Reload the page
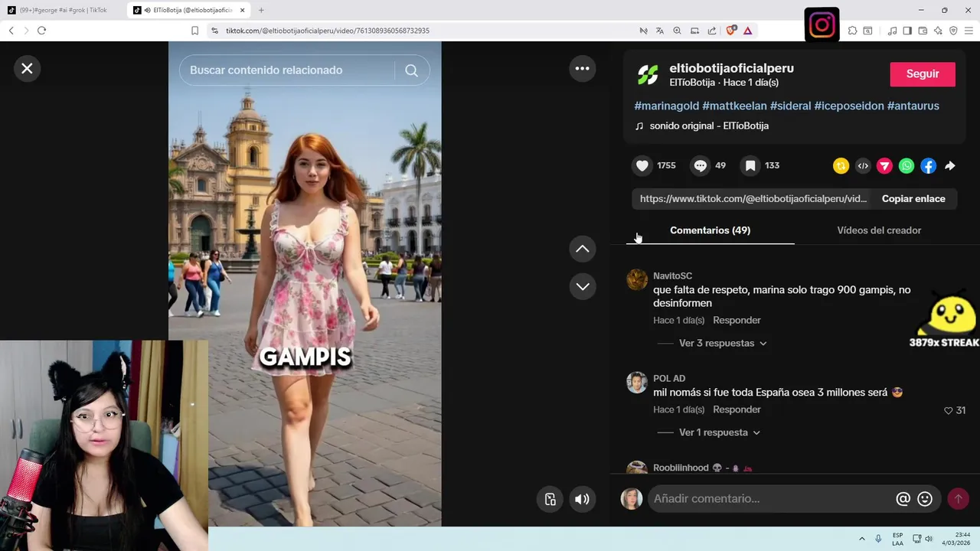The width and height of the screenshot is (980, 551). (x=41, y=31)
